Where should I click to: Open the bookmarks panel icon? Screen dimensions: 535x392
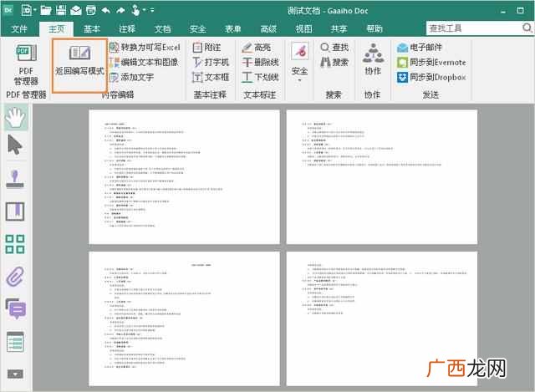(x=15, y=211)
